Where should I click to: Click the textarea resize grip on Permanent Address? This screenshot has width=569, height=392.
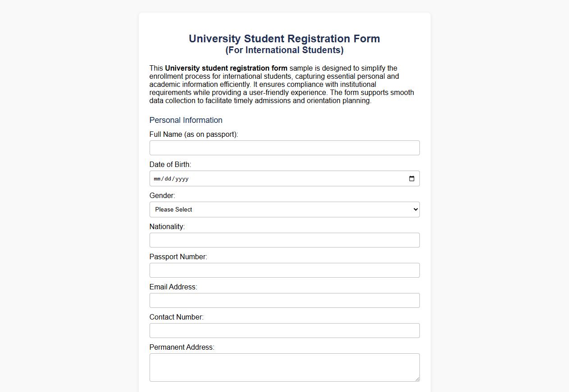click(x=417, y=379)
